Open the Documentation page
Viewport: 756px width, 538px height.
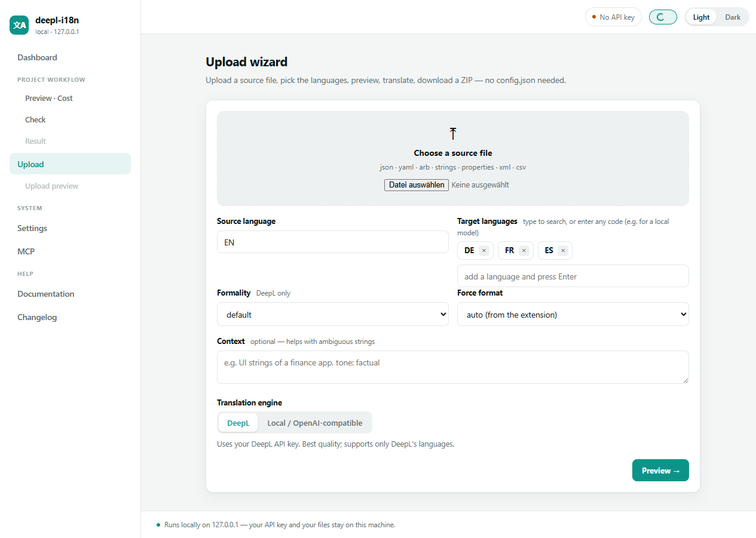(70, 294)
